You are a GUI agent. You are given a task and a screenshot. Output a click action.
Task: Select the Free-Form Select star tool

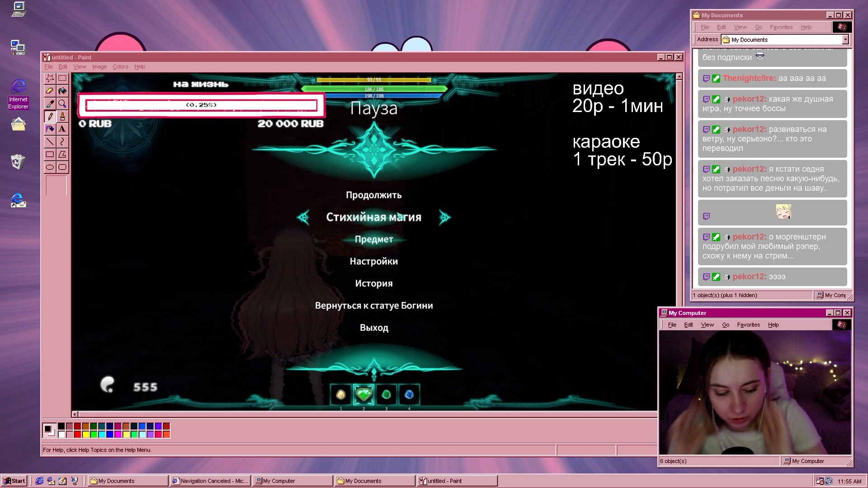point(50,78)
